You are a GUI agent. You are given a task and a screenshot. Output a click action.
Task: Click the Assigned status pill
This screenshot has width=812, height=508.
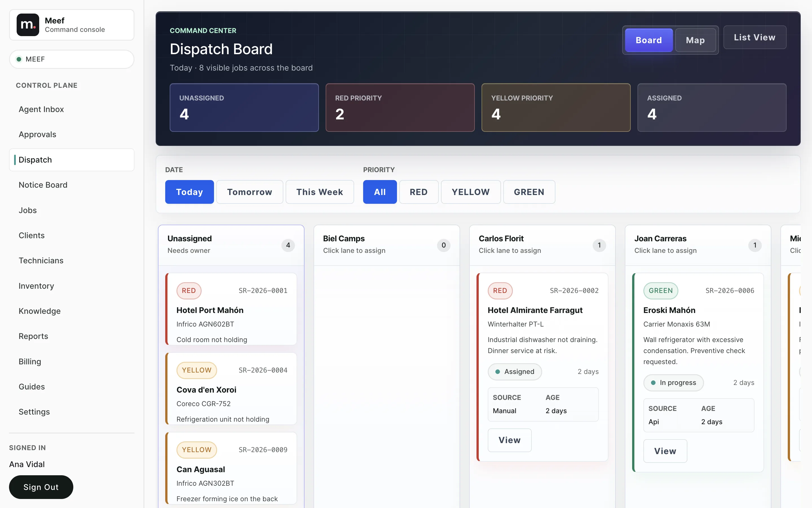(x=515, y=372)
